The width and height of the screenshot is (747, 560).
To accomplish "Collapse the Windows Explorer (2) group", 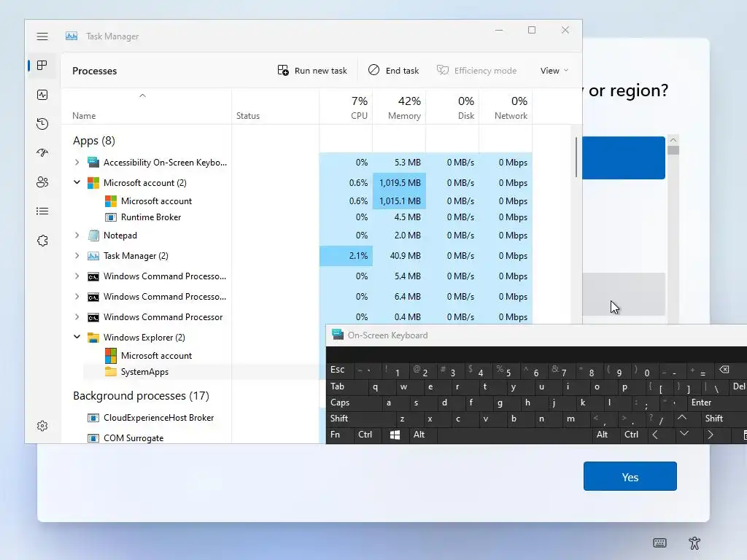I will pyautogui.click(x=77, y=337).
